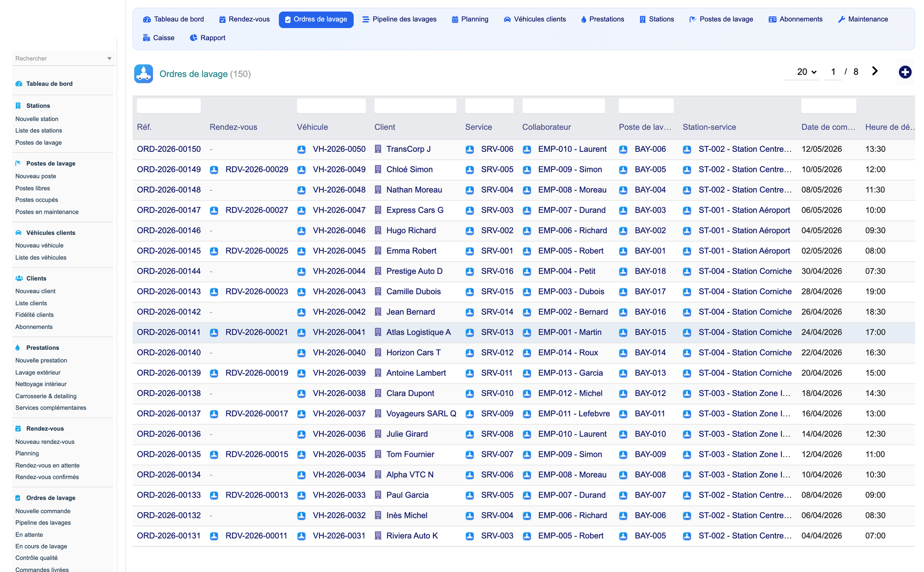924x572 pixels.
Task: Click the bay icon next to BAY-018
Action: coord(623,272)
